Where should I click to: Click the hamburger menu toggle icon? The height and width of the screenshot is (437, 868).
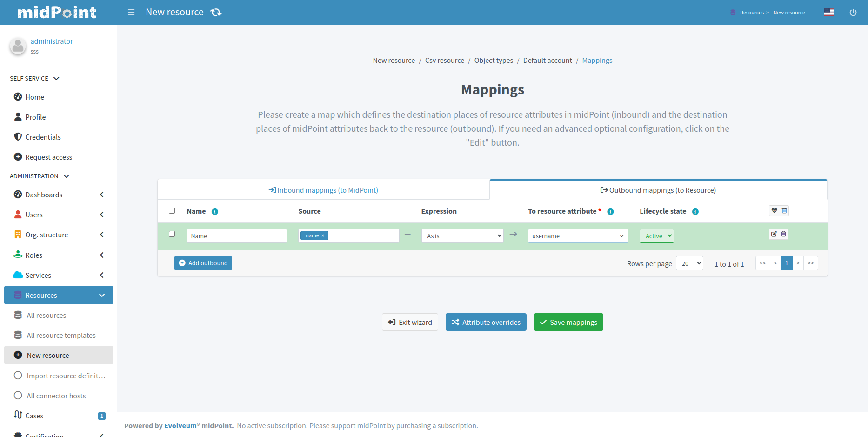[131, 12]
